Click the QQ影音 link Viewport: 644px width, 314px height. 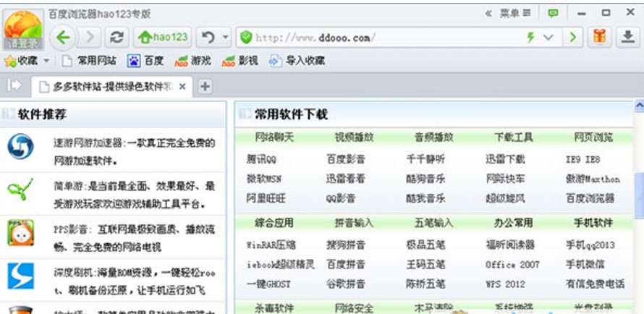tap(341, 199)
